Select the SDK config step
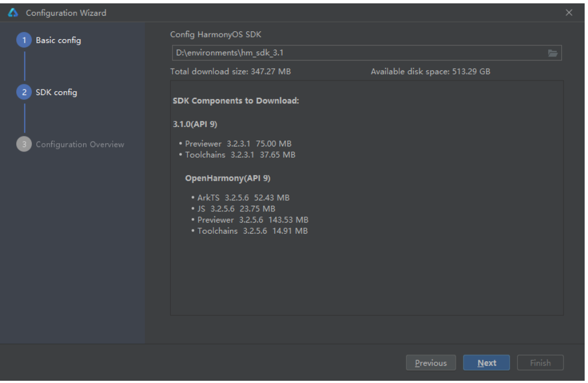 click(x=56, y=92)
